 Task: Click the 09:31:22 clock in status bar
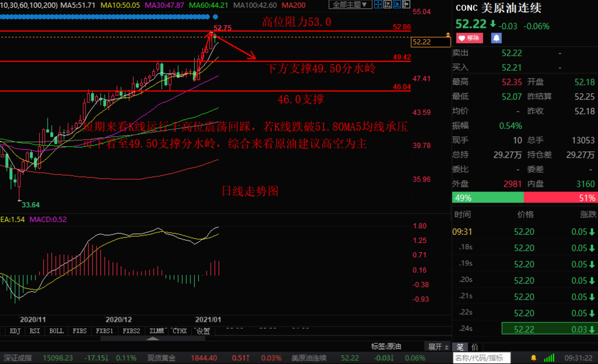(579, 358)
